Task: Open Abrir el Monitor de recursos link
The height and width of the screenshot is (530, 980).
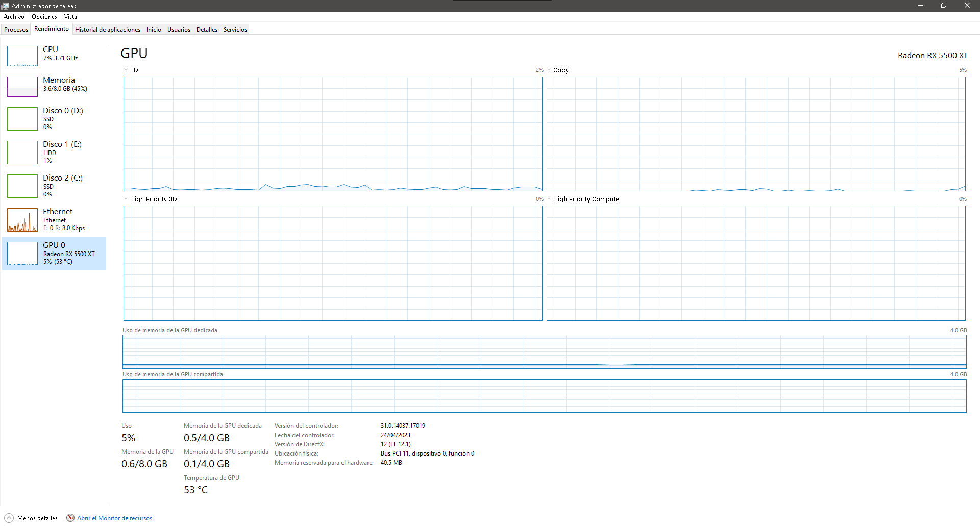Action: point(115,518)
